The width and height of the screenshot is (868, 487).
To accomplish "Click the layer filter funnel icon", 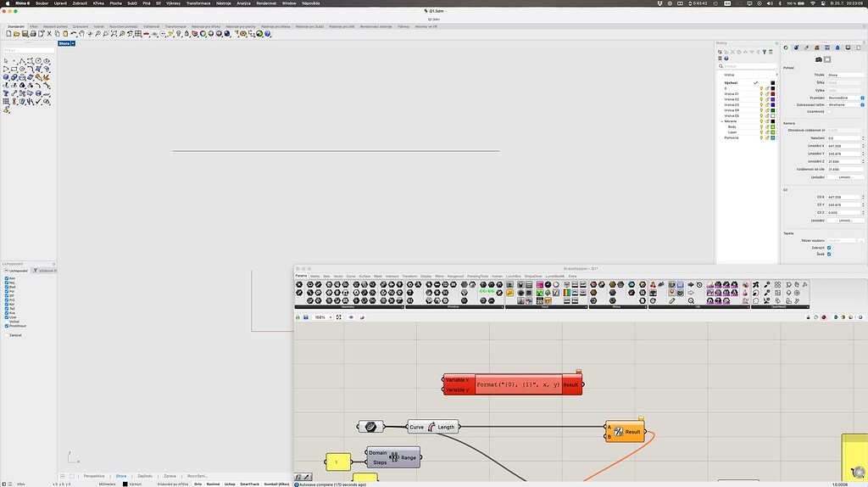I will click(765, 52).
